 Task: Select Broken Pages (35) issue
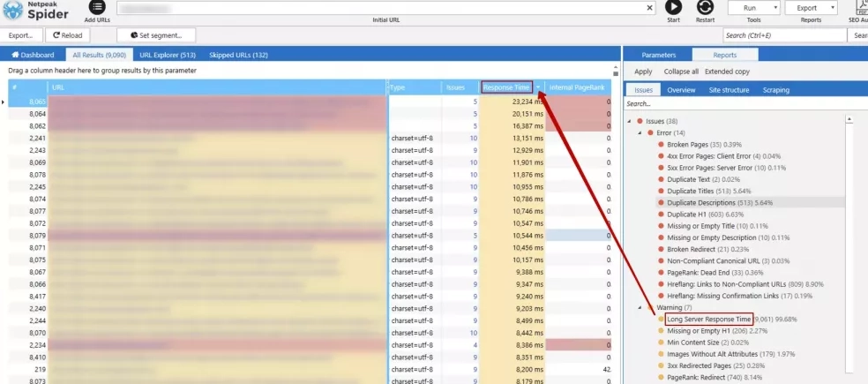pyautogui.click(x=704, y=145)
